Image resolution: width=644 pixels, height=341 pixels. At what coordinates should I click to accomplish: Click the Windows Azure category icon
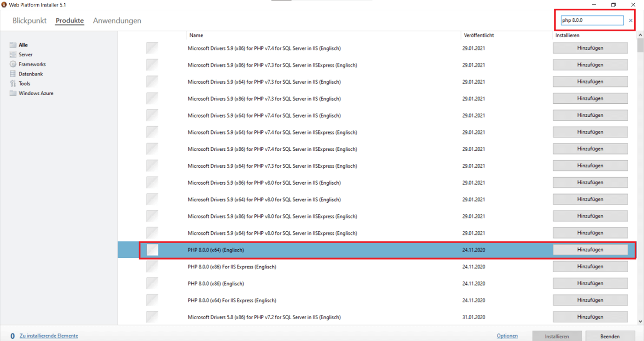13,93
